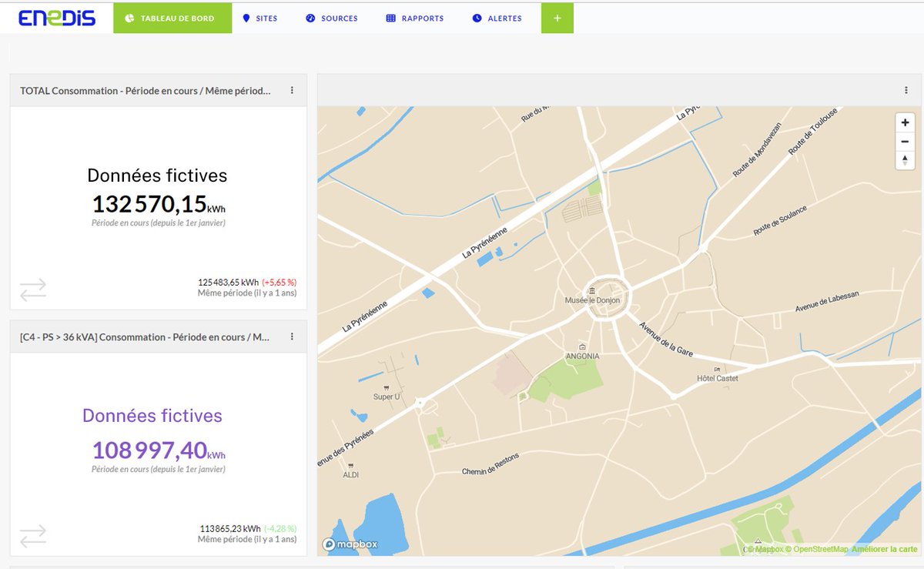Click the pie chart icon in Tableau de bord
Screen dimensions: 924x569
129,18
